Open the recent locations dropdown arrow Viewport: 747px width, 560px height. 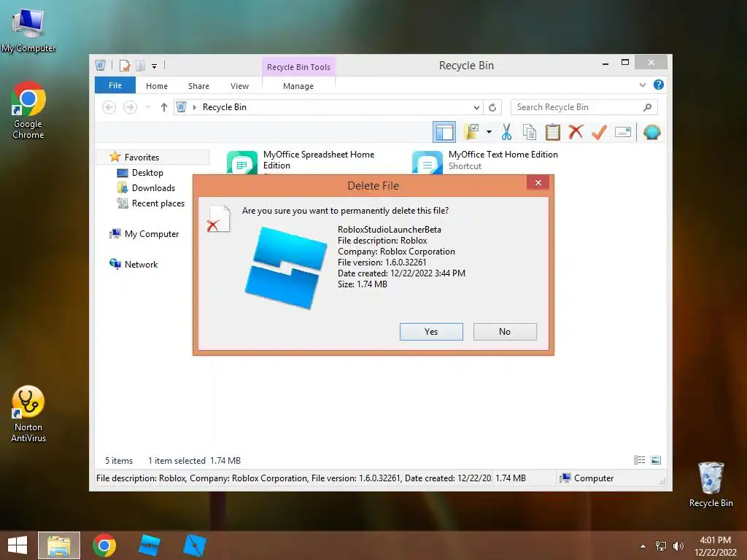[x=148, y=107]
